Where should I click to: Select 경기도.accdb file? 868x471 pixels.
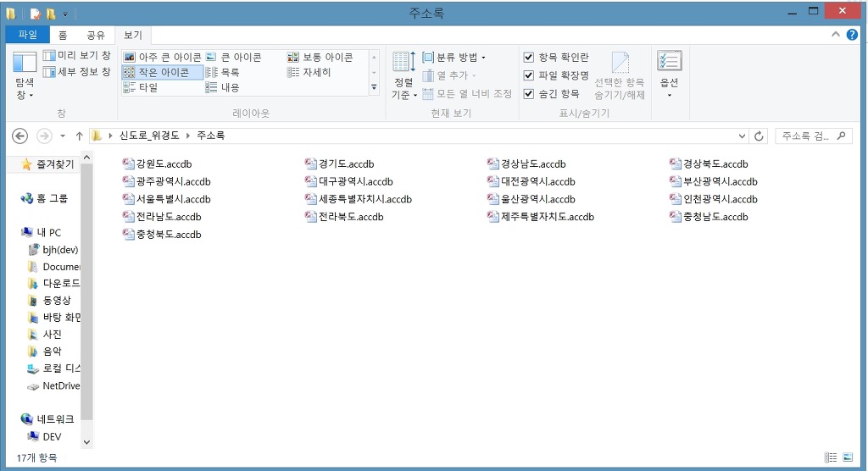339,163
